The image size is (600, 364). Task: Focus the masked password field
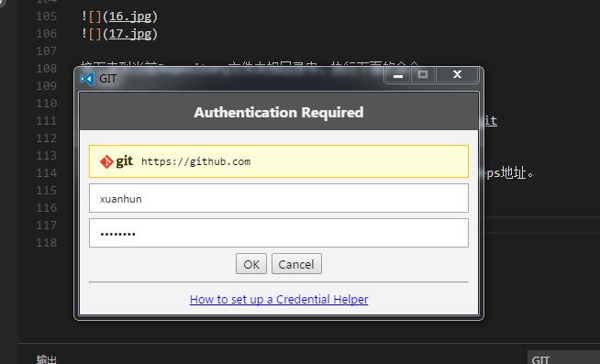(279, 233)
